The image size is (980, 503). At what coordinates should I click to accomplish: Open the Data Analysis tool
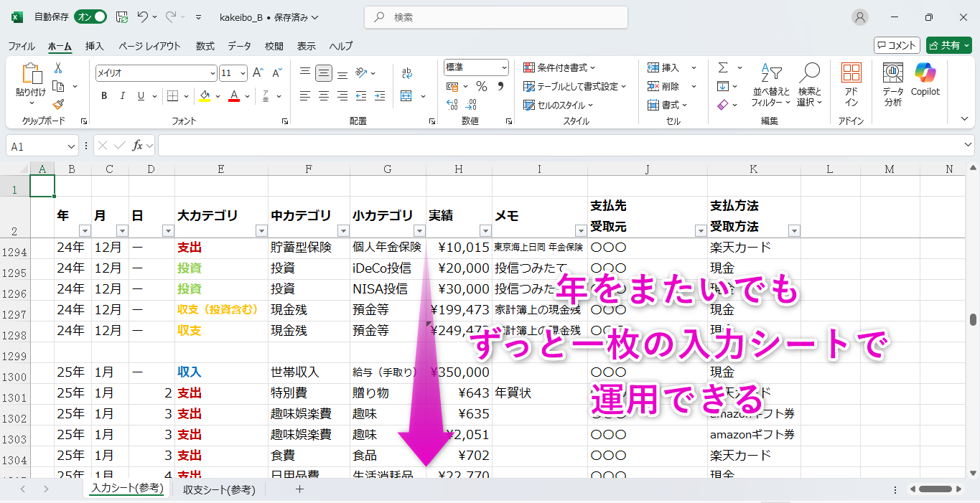(893, 83)
